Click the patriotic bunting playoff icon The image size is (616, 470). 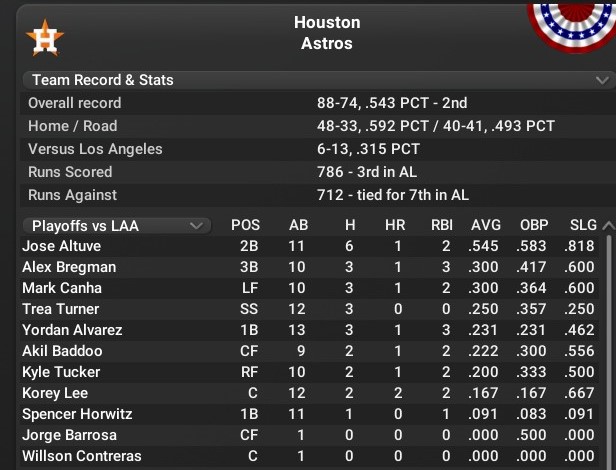point(572,24)
